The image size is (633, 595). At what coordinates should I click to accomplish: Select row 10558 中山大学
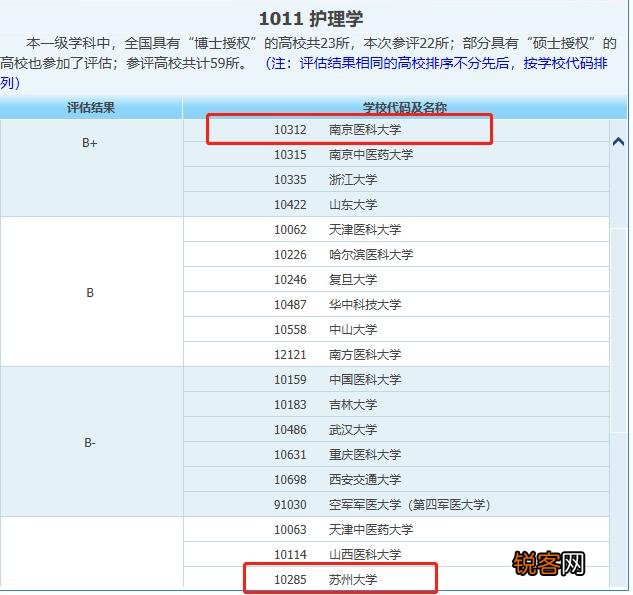(x=396, y=330)
